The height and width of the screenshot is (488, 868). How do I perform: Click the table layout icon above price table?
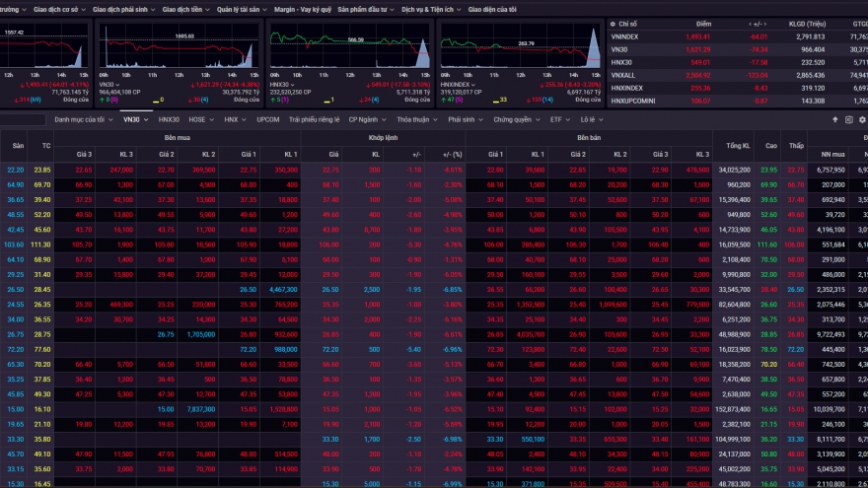tap(848, 119)
